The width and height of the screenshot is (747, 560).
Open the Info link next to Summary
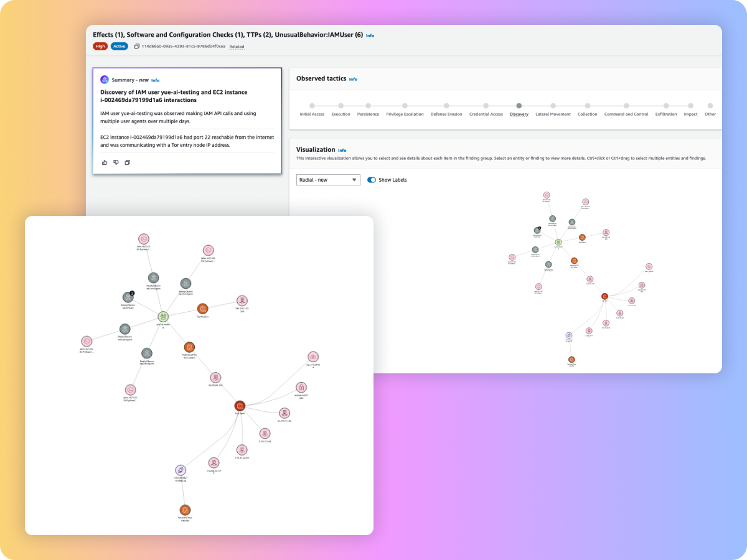point(156,80)
